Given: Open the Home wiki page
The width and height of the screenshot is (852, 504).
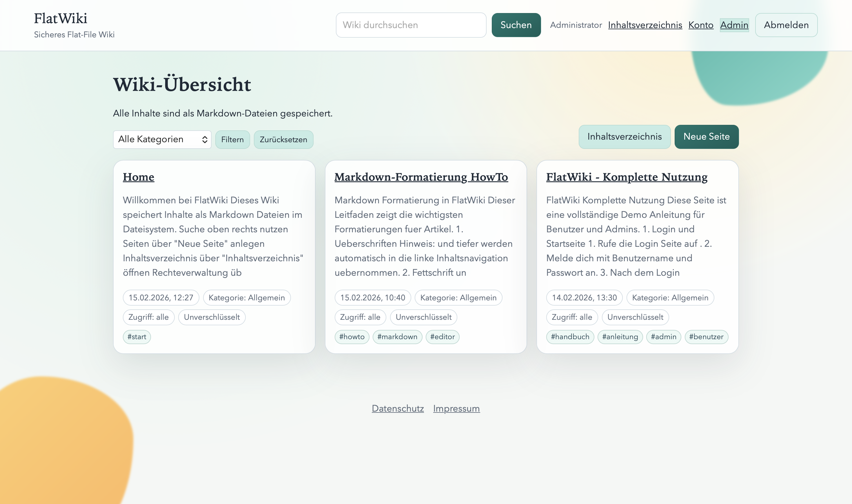Looking at the screenshot, I should pyautogui.click(x=138, y=177).
